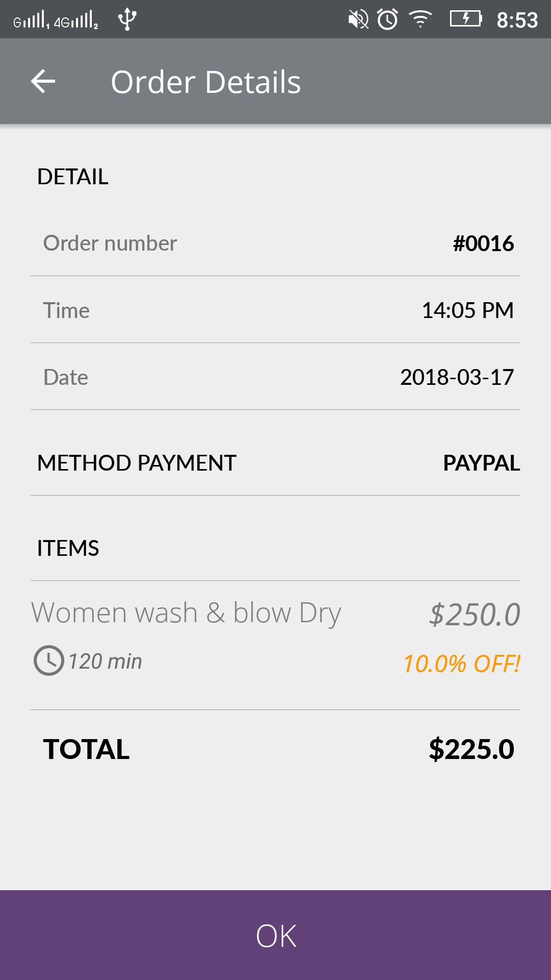Tap the battery charging icon

465,19
